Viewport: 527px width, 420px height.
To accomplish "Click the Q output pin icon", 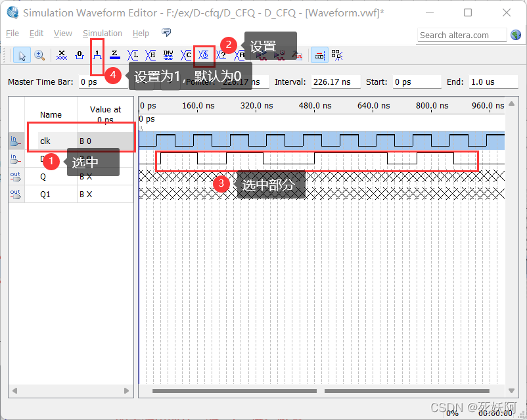I will pyautogui.click(x=16, y=177).
